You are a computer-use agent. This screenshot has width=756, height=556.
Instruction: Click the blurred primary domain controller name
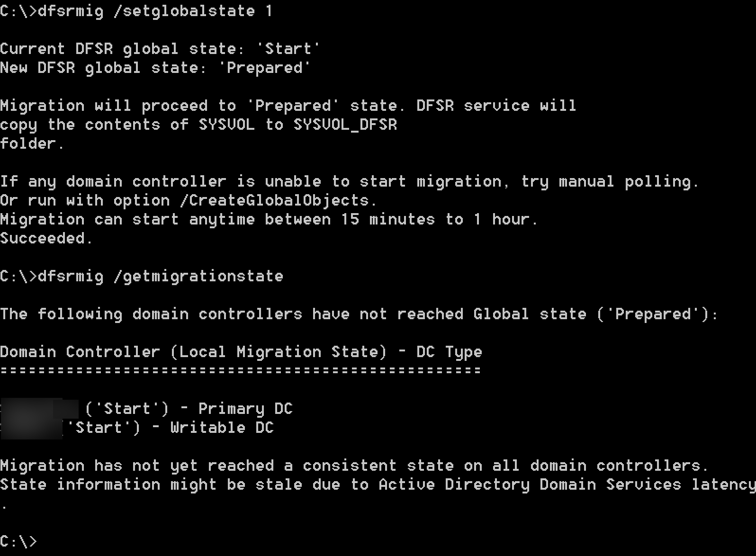click(x=40, y=409)
